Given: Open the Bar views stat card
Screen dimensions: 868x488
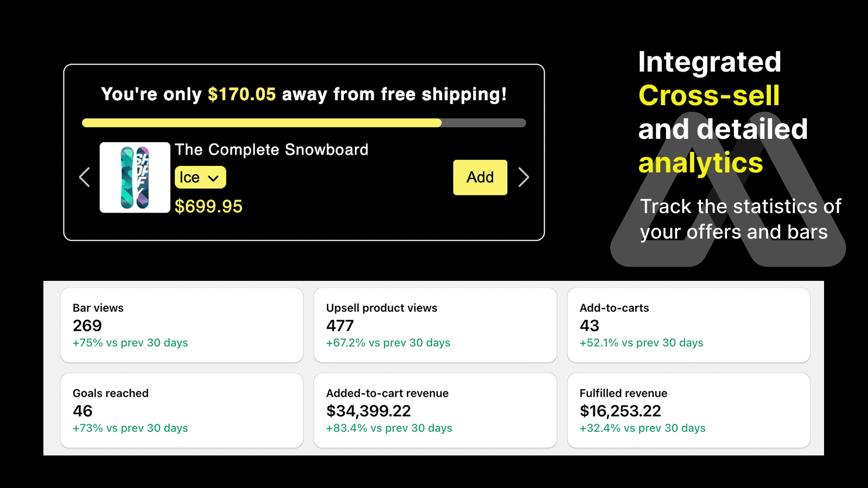Looking at the screenshot, I should click(182, 325).
